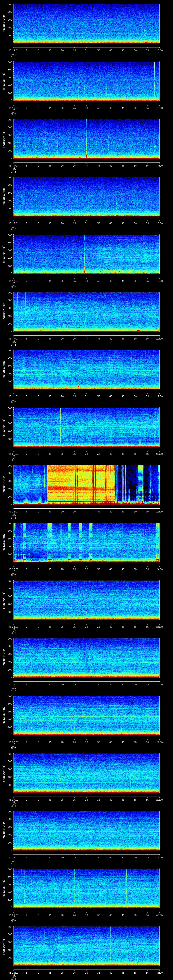Select the 21:00 end-of-row time label
173x980 pixels.
tap(159, 396)
